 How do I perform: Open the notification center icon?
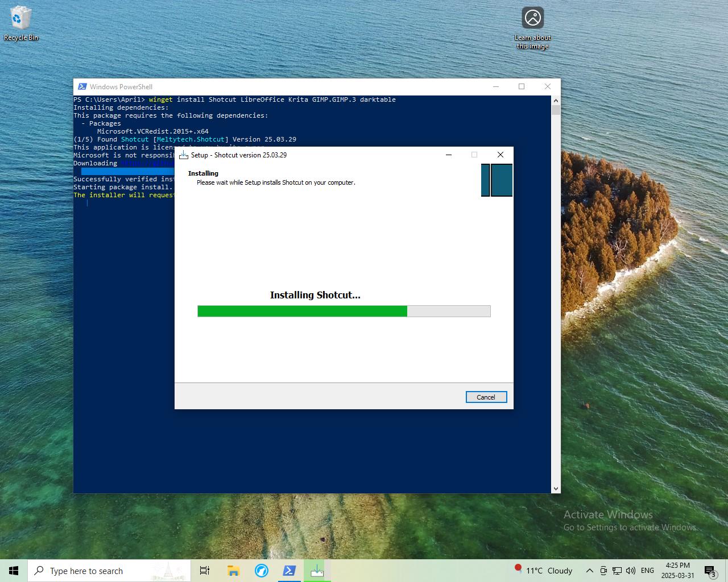tap(710, 571)
